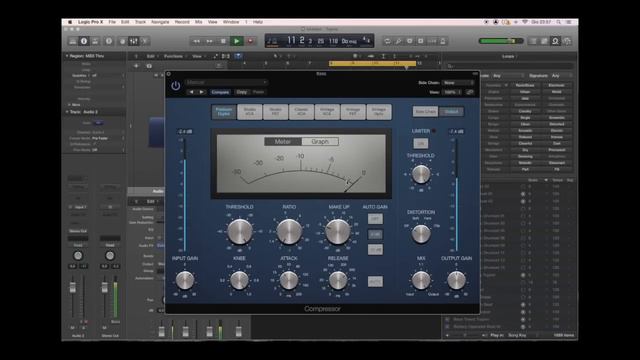Screen dimensions: 640x360
Task: Click the Copy button in Compressor header
Action: pyautogui.click(x=242, y=92)
